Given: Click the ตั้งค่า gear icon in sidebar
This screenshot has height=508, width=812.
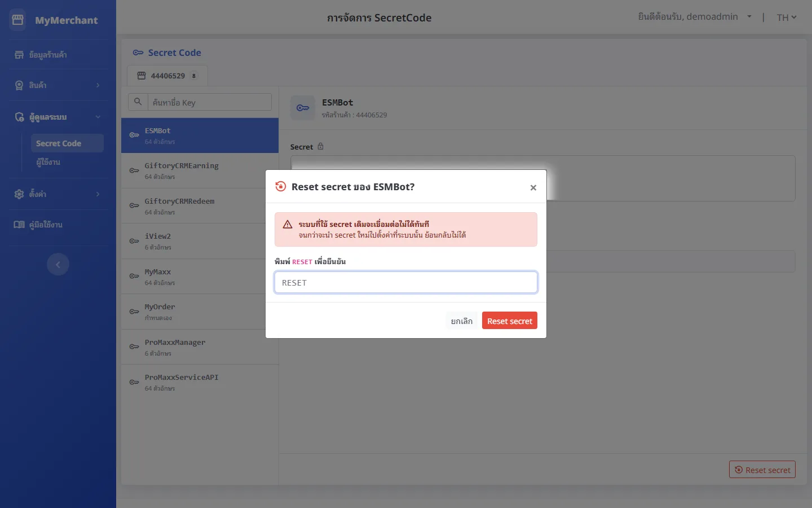Looking at the screenshot, I should click(19, 194).
